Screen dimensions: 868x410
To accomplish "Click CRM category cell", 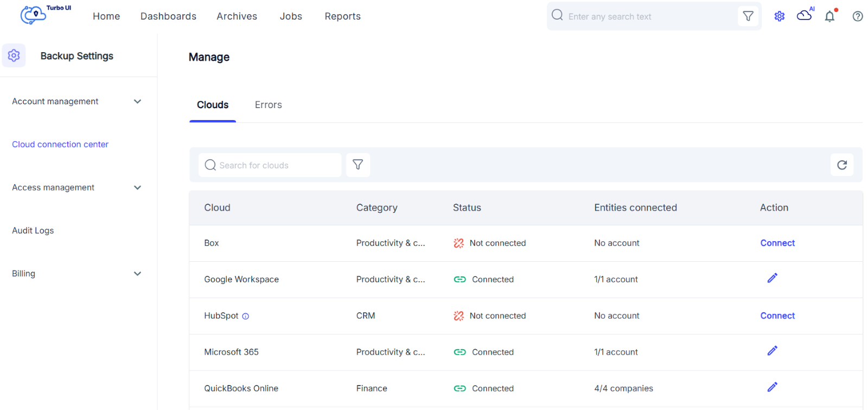I will [366, 316].
